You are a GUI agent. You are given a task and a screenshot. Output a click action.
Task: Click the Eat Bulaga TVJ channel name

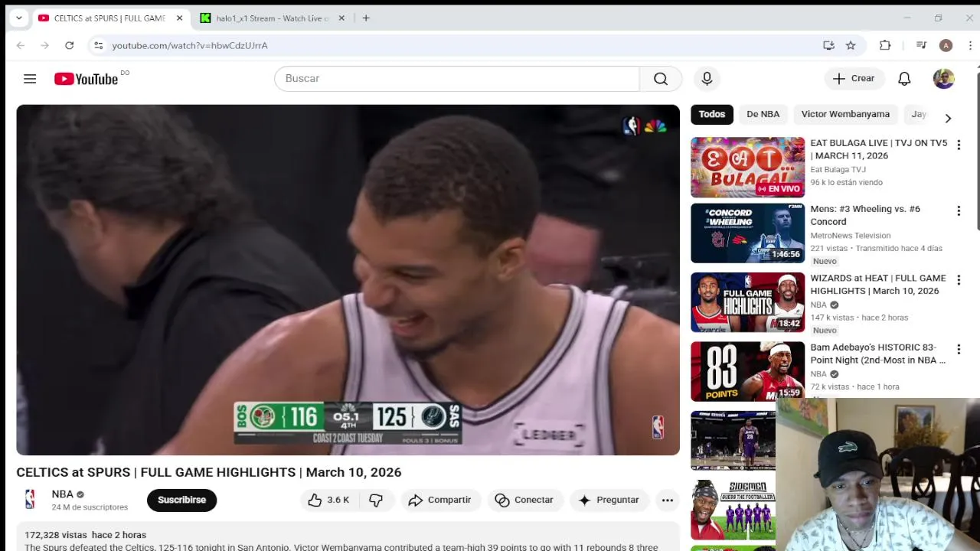pyautogui.click(x=838, y=169)
